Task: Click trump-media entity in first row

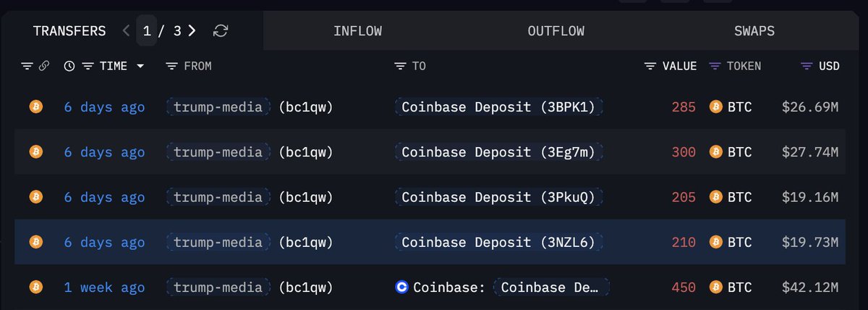Action: click(x=218, y=107)
